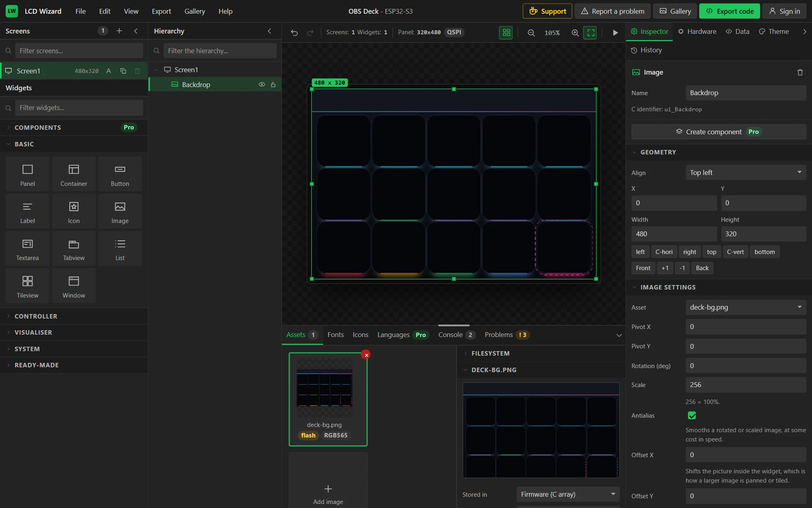Click the Export code button
The image size is (812, 508).
[x=730, y=11]
